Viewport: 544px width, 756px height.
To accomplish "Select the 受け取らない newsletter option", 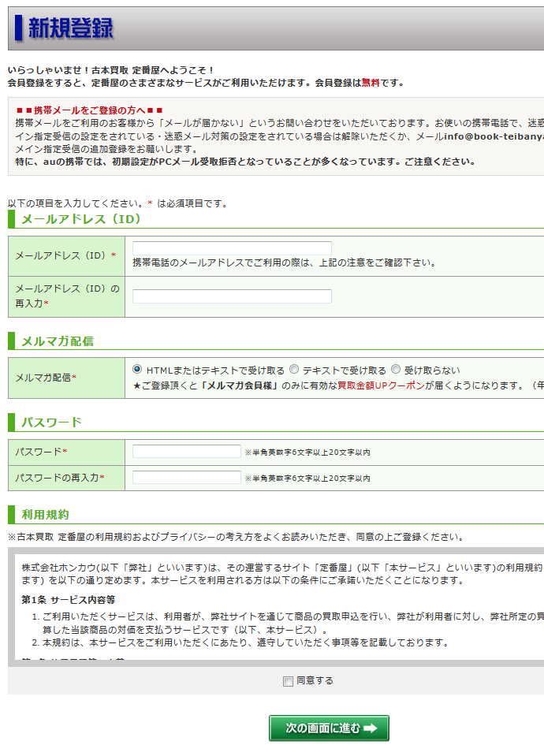I will pos(396,370).
